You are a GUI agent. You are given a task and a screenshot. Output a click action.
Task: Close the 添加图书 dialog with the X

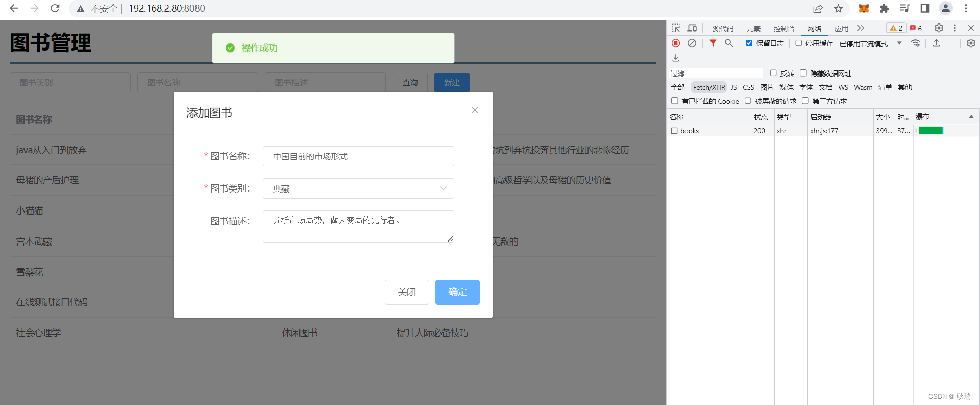coord(475,110)
